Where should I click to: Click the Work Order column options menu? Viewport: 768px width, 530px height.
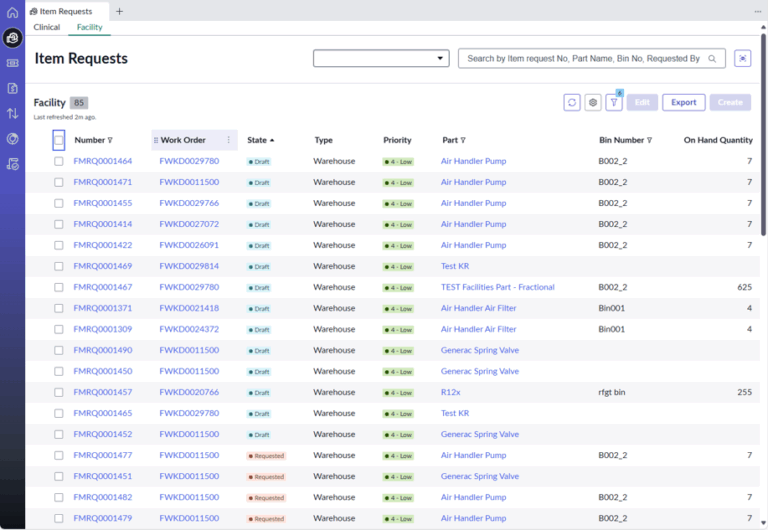[228, 140]
